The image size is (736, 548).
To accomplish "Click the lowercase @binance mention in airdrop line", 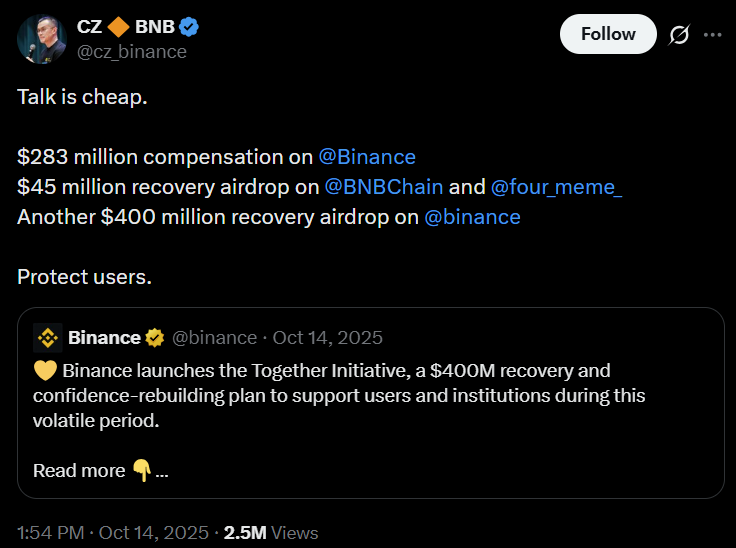I will tap(472, 217).
